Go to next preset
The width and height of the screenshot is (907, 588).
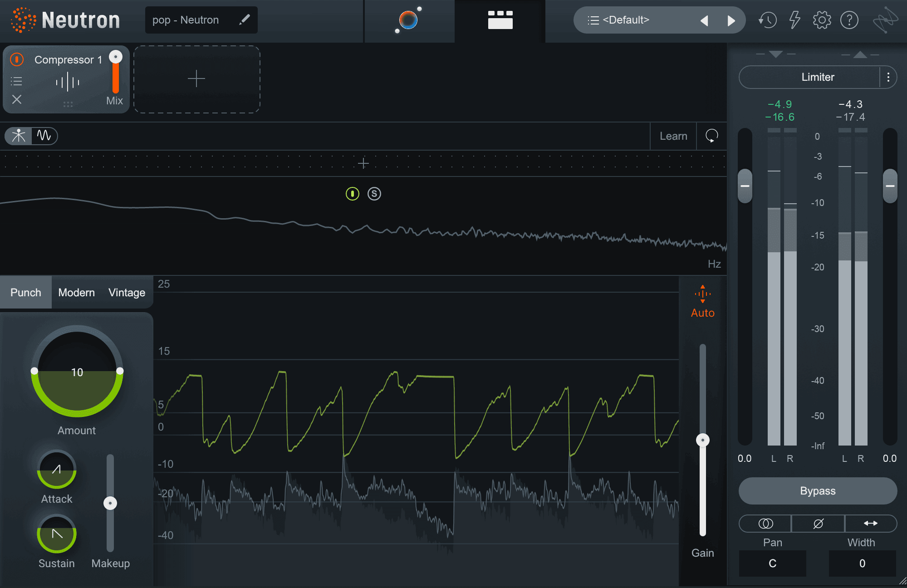click(x=731, y=20)
